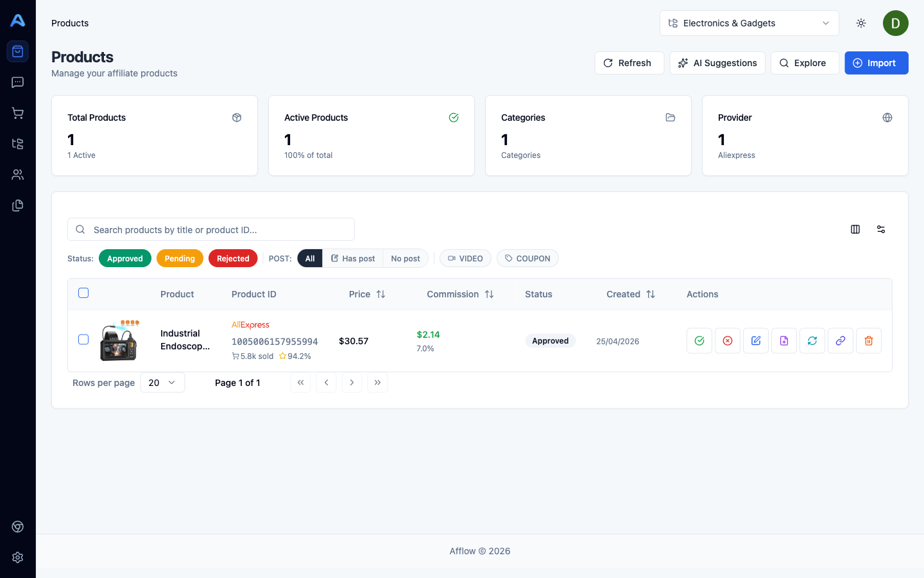This screenshot has width=924, height=578.
Task: Open the Electronics & Gadgets workspace dropdown
Action: (749, 23)
